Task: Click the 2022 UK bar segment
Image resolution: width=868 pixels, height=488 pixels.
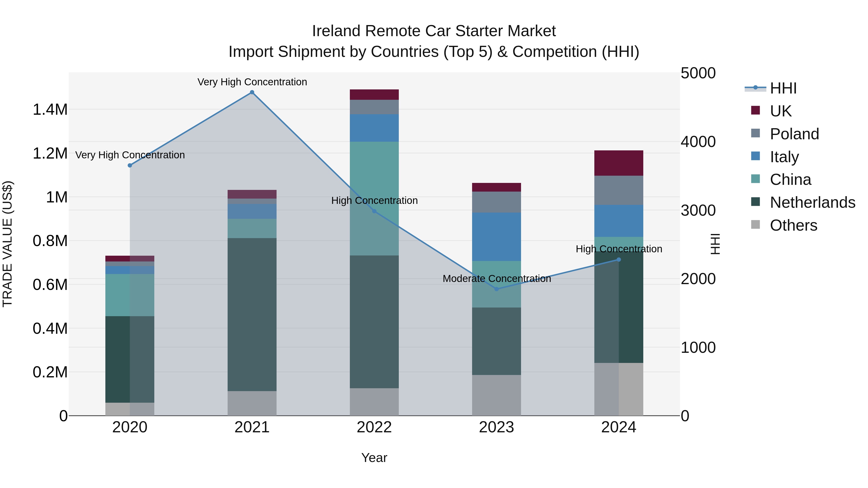Action: [x=374, y=95]
